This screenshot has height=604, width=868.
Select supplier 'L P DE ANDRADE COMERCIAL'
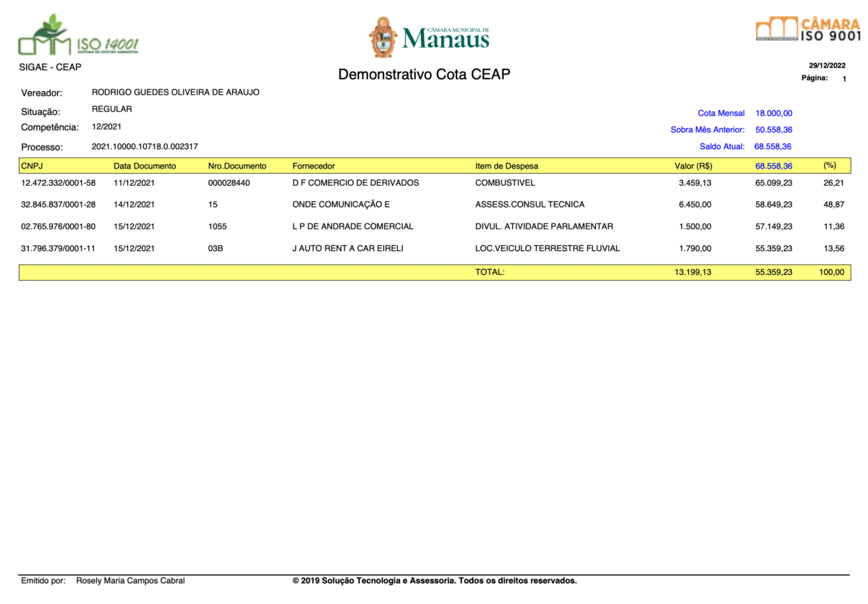[x=353, y=226]
